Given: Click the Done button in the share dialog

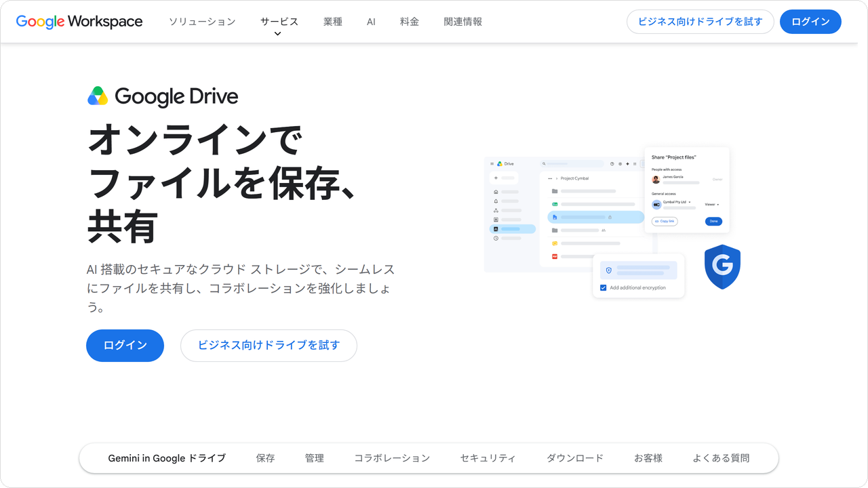Looking at the screenshot, I should click(x=713, y=221).
